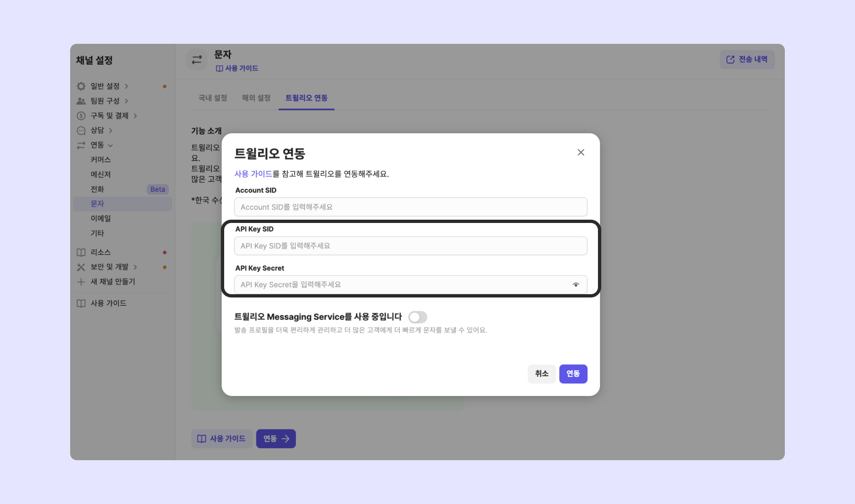Screen dimensions: 855x504
Task: Click the API Key Secret field
Action: (411, 285)
